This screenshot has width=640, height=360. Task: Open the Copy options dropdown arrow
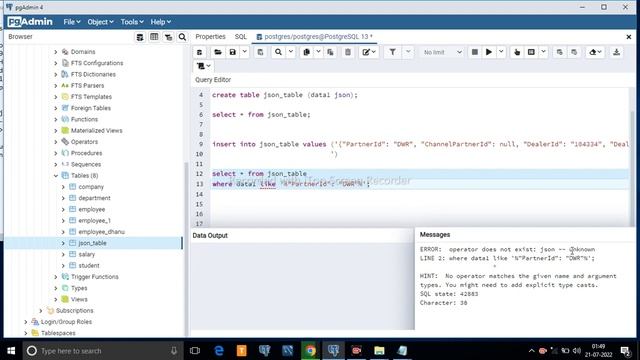pos(318,52)
